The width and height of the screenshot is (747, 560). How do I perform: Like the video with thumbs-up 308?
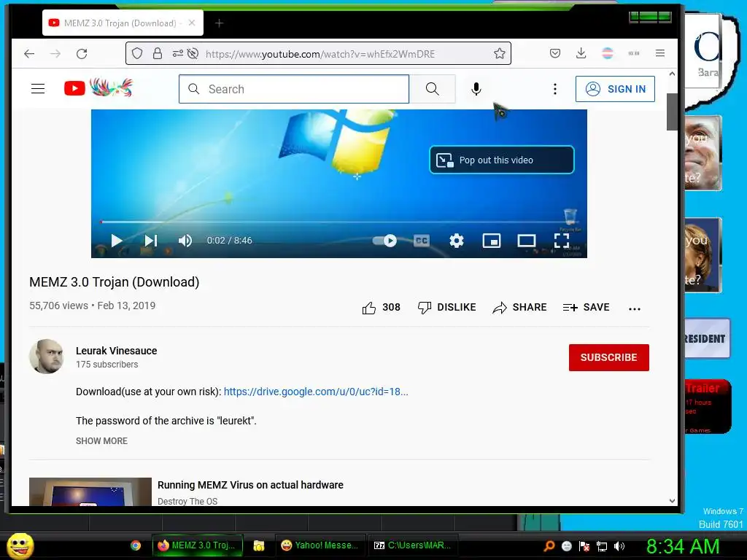click(381, 308)
